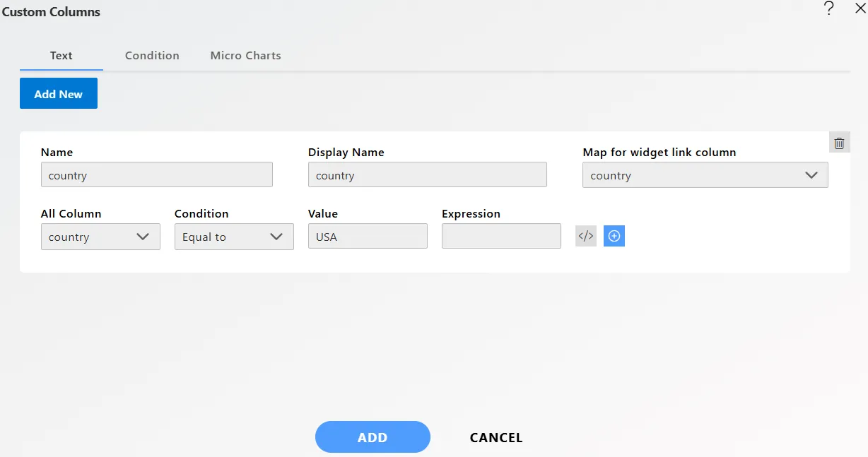
Task: Click the Expression label
Action: (x=471, y=213)
